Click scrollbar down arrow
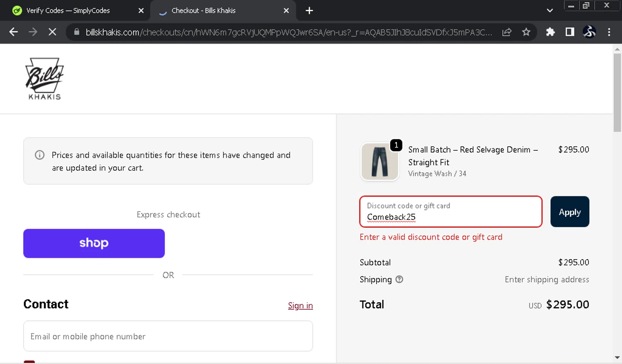 (x=617, y=357)
